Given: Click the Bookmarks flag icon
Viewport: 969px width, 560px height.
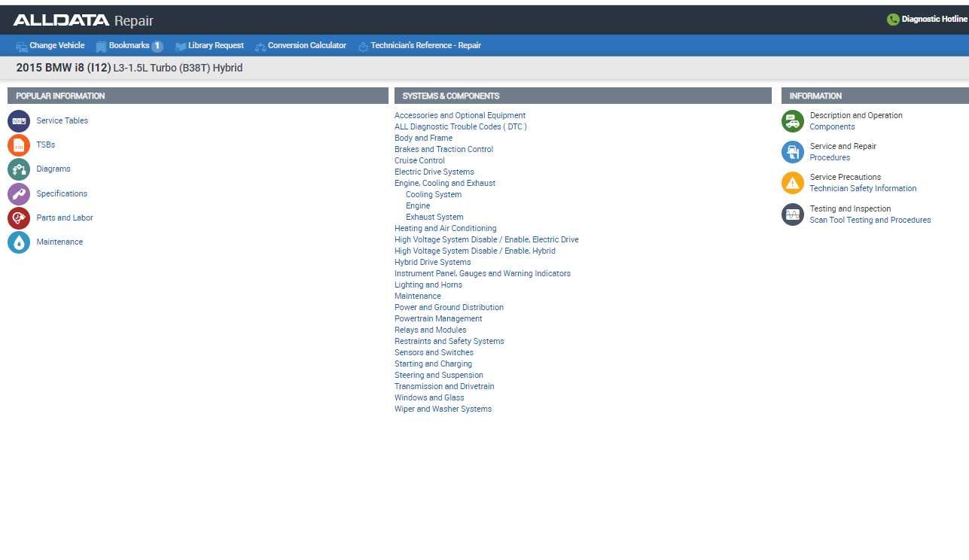Looking at the screenshot, I should coord(101,45).
